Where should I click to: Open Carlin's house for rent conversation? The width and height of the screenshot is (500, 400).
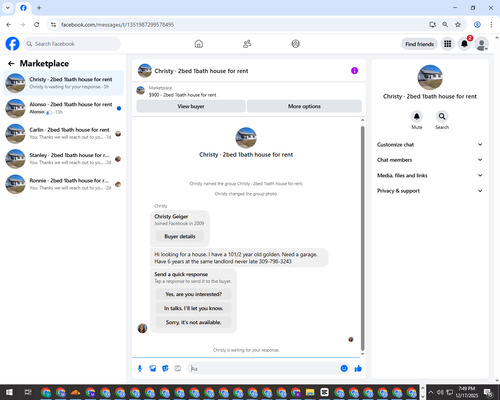[63, 133]
